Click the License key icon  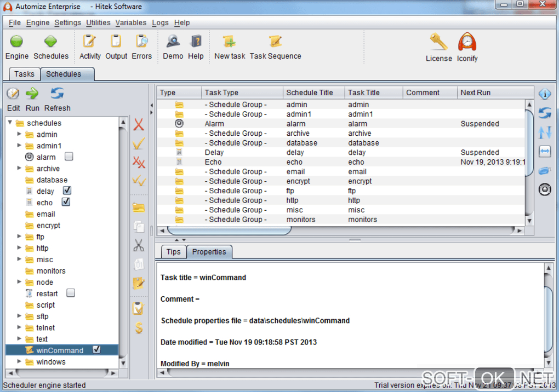[438, 42]
